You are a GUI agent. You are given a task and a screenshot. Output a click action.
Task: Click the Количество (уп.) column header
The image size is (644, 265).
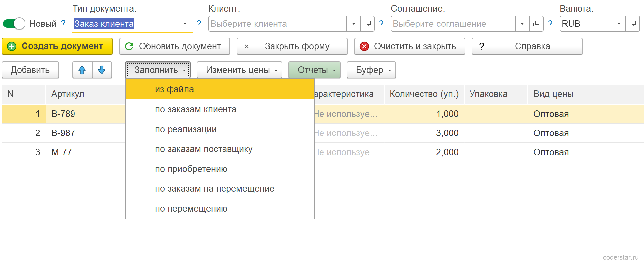pyautogui.click(x=424, y=94)
